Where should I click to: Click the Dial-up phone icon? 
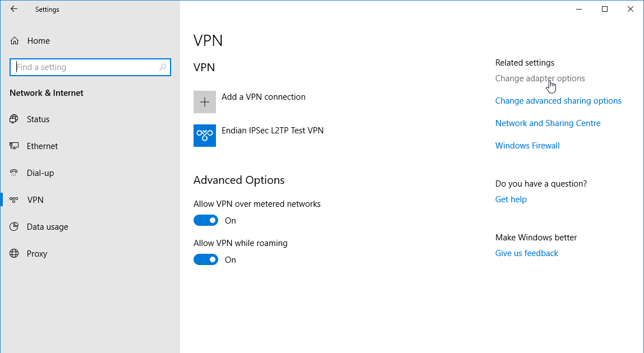[x=14, y=173]
